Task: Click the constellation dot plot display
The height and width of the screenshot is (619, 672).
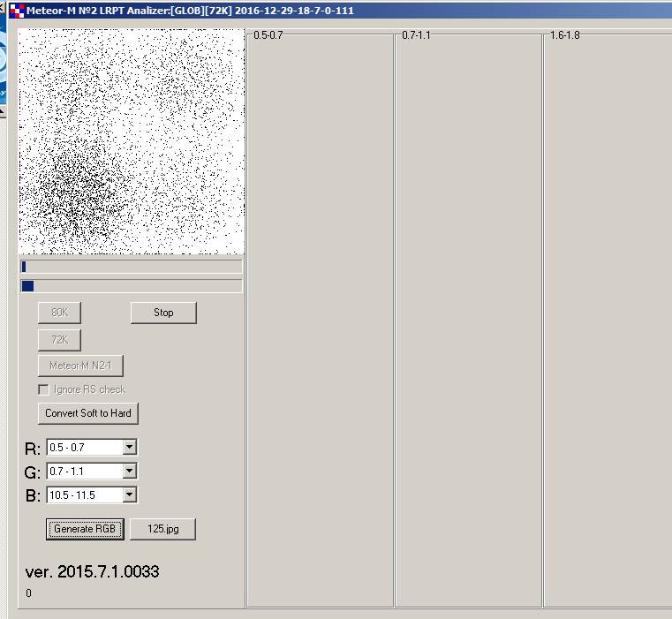Action: (132, 141)
